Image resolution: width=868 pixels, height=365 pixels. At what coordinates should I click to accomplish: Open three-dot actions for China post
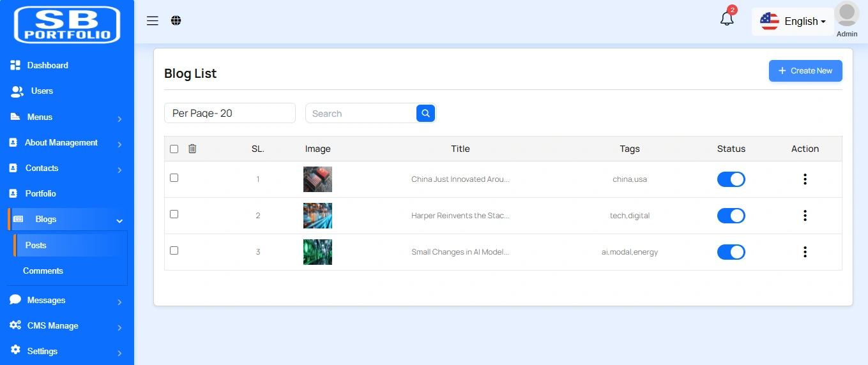coord(805,179)
